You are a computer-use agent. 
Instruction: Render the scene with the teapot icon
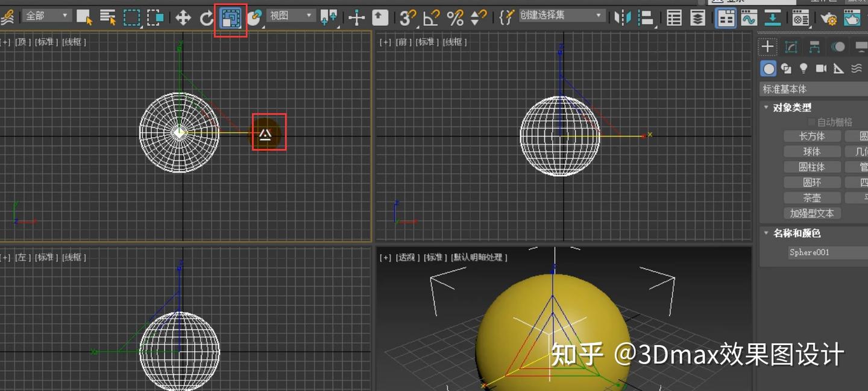[853, 18]
